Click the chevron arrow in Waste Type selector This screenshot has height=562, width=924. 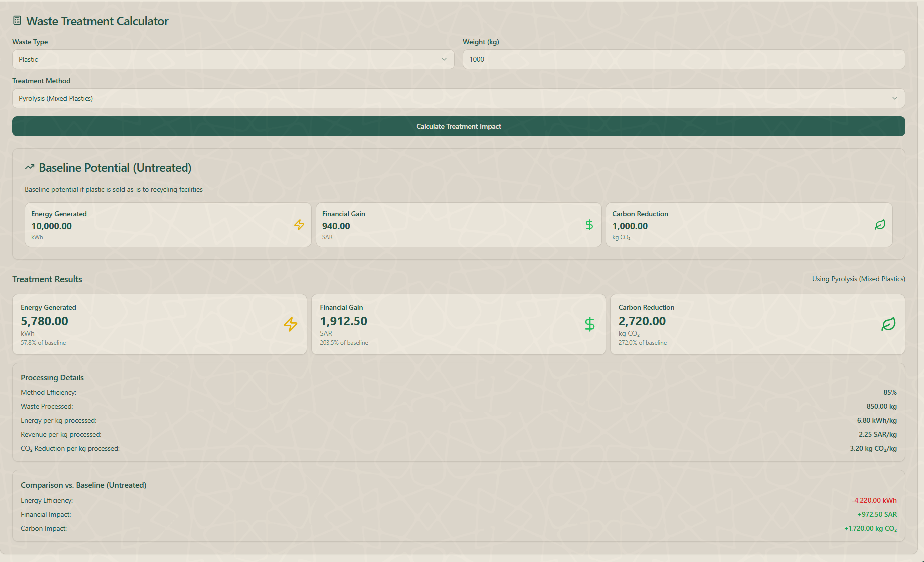(x=444, y=59)
